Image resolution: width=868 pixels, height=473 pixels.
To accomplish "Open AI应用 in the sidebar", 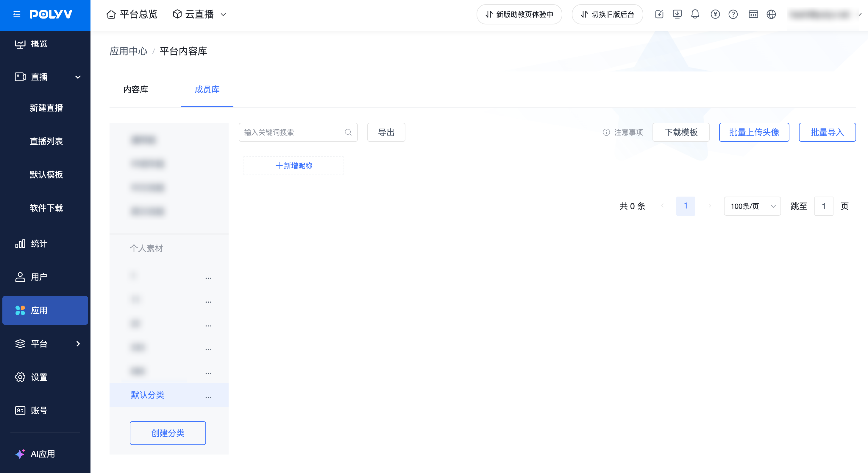I will coord(45,454).
